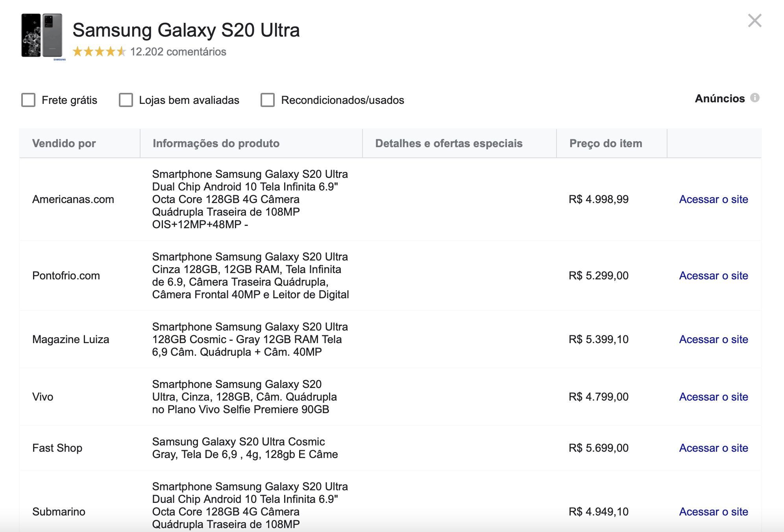Select the Magazine Luiza seller name
This screenshot has height=532, width=784.
(x=71, y=339)
